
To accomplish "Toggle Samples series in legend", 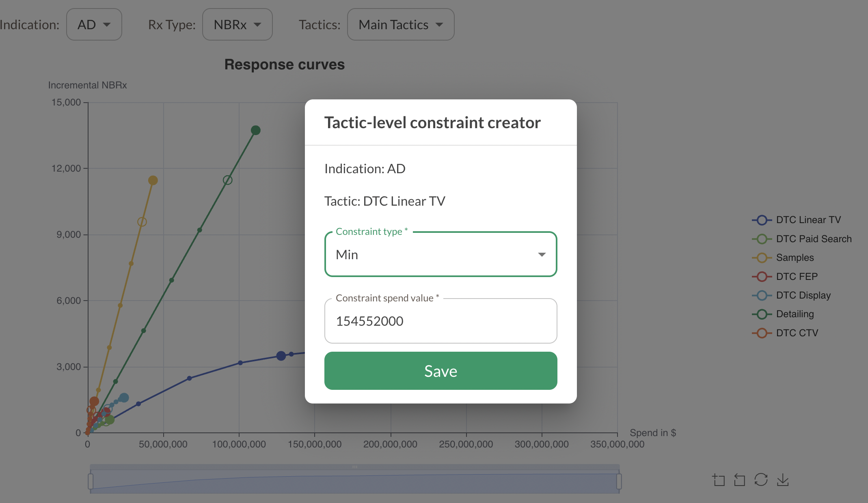I will click(x=783, y=258).
